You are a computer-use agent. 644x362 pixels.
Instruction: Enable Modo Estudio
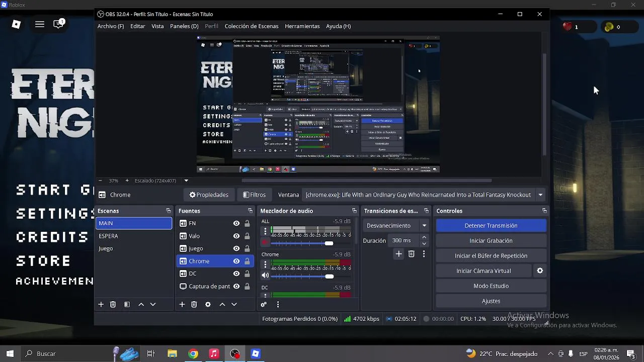point(491,286)
